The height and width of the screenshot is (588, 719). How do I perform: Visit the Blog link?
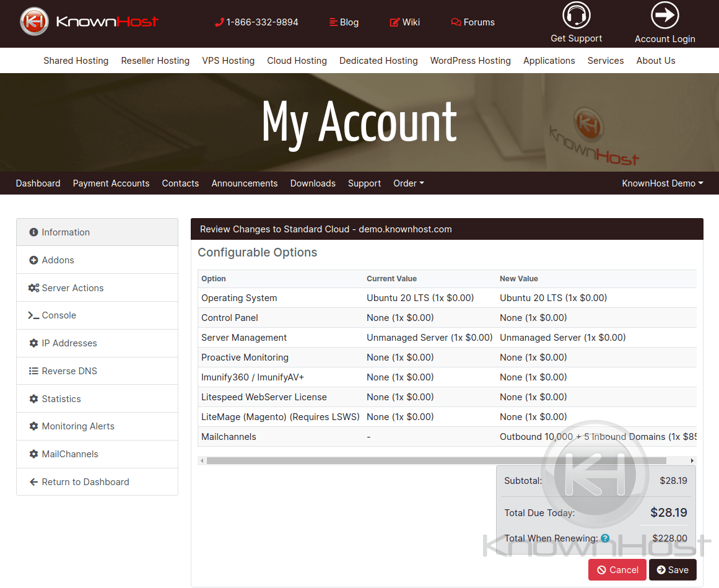point(344,22)
